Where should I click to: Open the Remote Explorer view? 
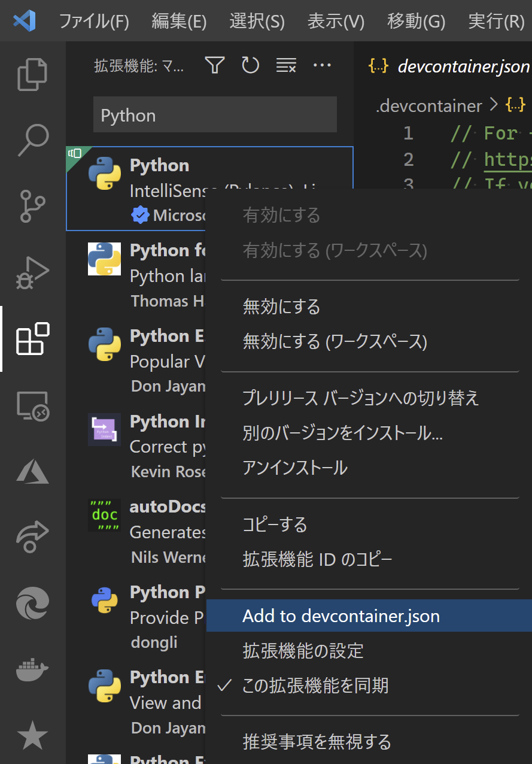pos(32,405)
